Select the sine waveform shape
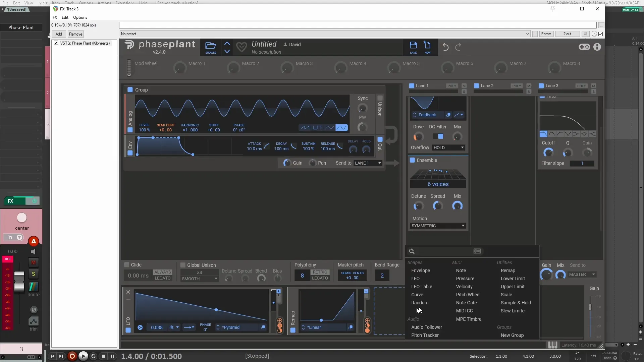644x362 pixels. (342, 128)
